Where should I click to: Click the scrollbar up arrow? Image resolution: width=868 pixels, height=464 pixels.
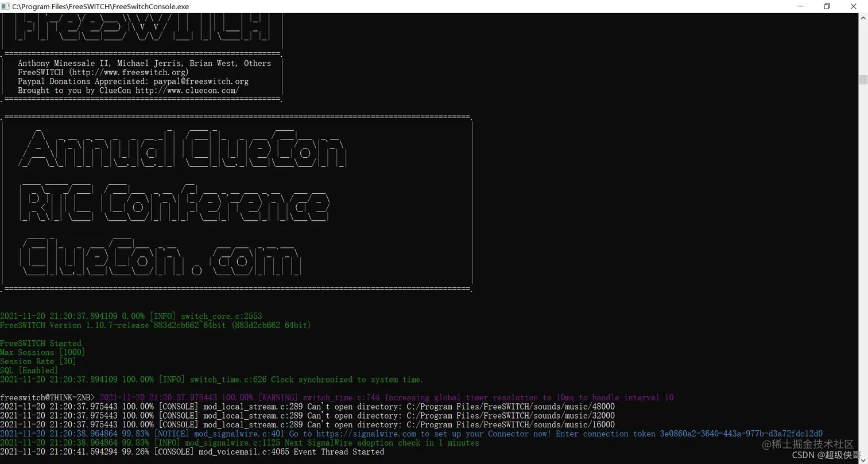[863, 17]
